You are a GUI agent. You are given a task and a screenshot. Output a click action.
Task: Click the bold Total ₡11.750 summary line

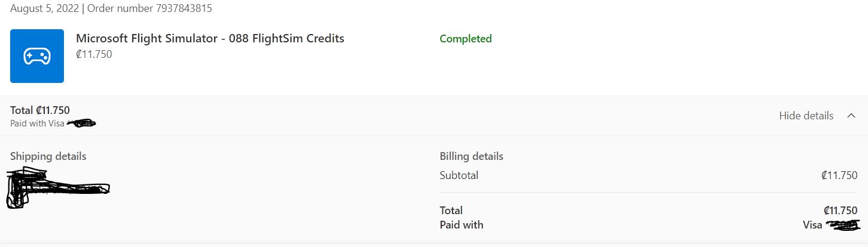point(40,110)
